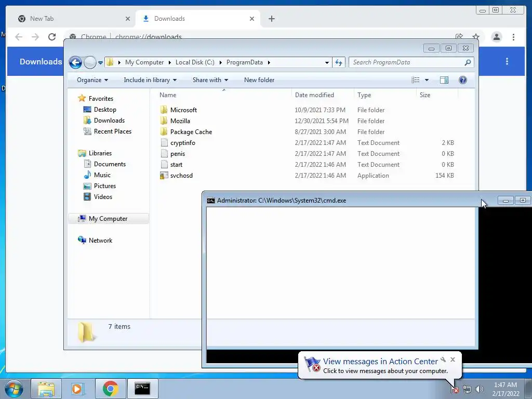Launch Windows Media Player from taskbar
Viewport: 532px width, 399px height.
click(x=78, y=389)
